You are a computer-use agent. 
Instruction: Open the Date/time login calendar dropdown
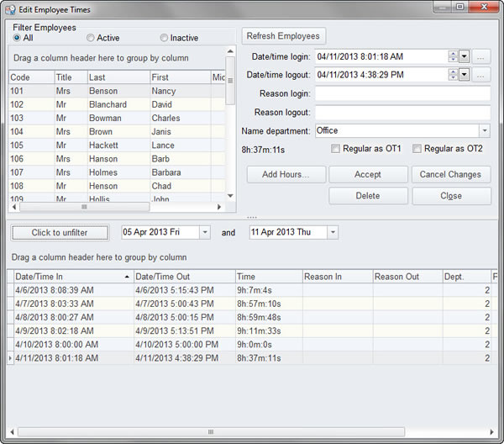465,56
